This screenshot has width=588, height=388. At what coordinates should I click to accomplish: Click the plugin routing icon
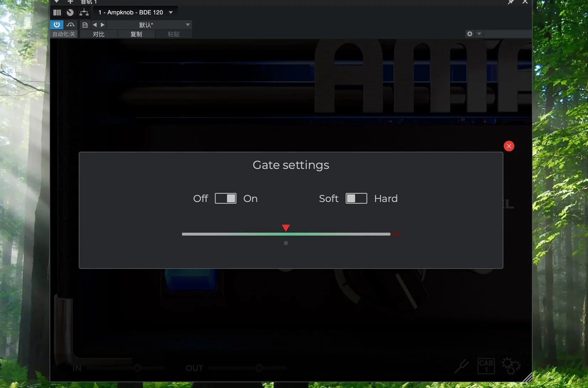point(84,12)
